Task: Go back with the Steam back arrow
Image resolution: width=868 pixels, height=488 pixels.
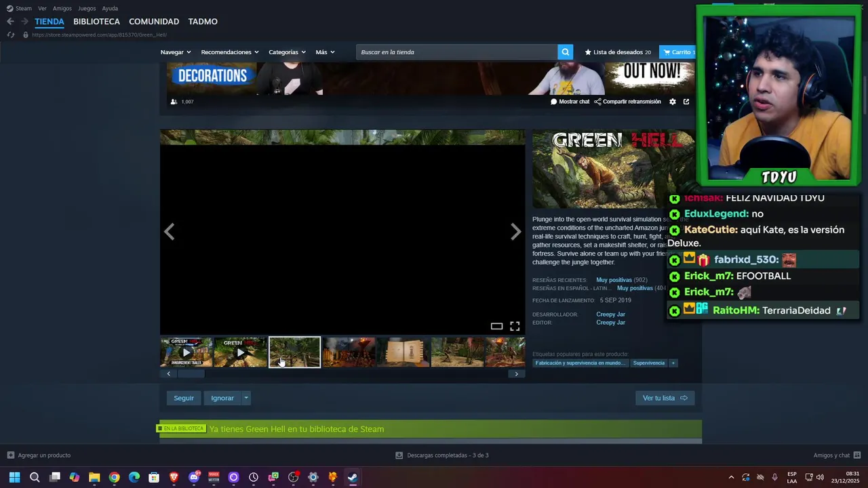Action: coord(10,22)
